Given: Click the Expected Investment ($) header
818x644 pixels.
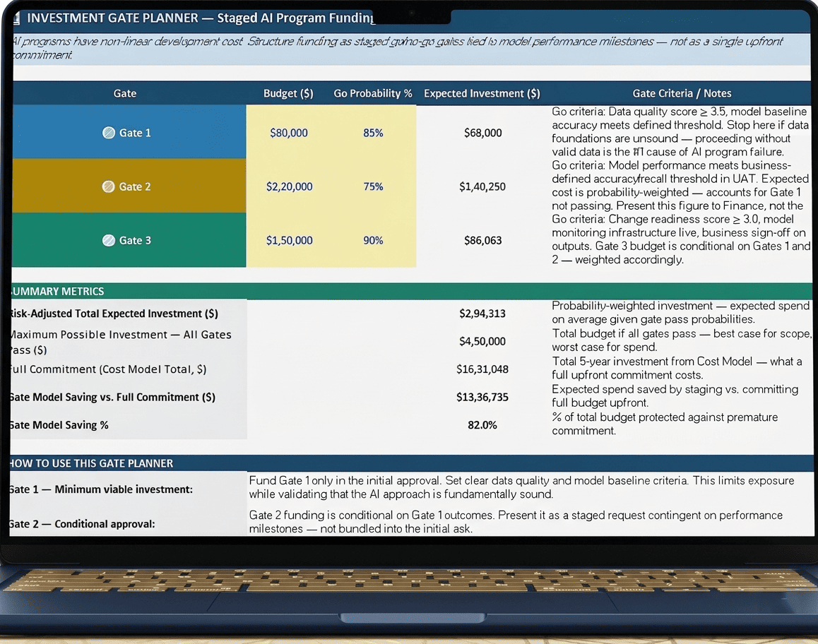Looking at the screenshot, I should [482, 93].
